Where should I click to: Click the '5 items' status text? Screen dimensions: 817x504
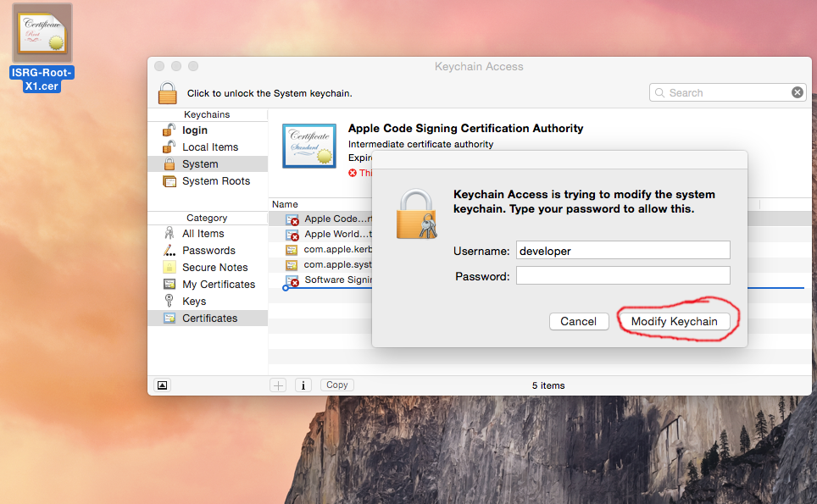[548, 385]
